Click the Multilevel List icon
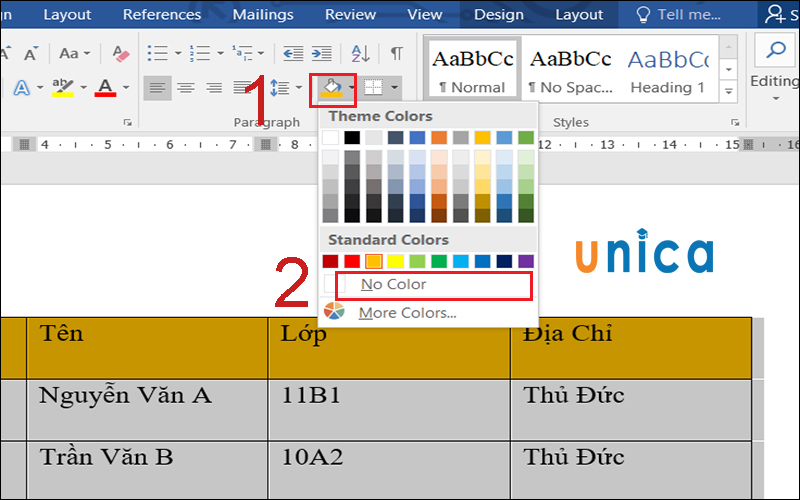This screenshot has height=500, width=800. click(x=242, y=53)
